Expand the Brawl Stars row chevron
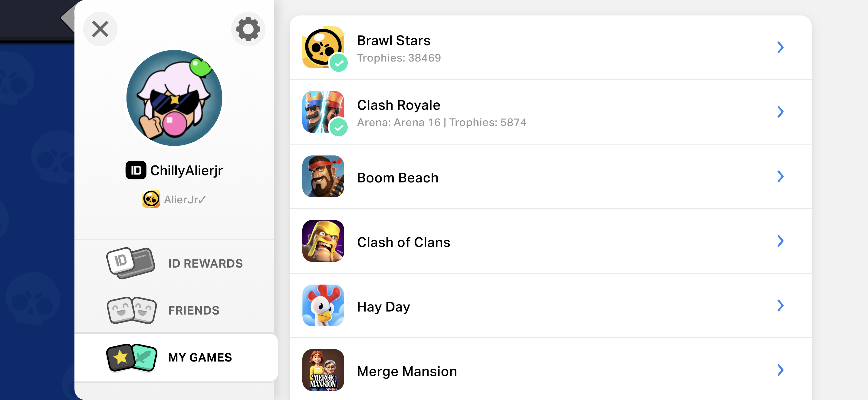The width and height of the screenshot is (868, 400). [781, 47]
